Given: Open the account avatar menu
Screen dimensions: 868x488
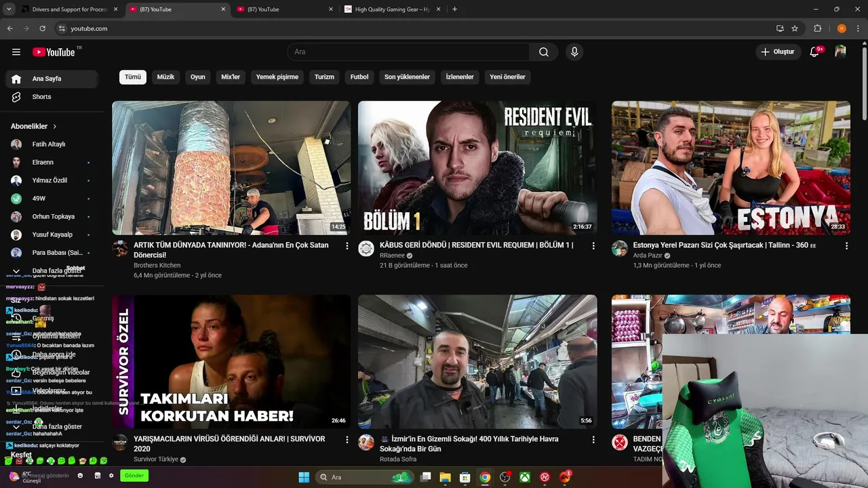Looking at the screenshot, I should [840, 52].
